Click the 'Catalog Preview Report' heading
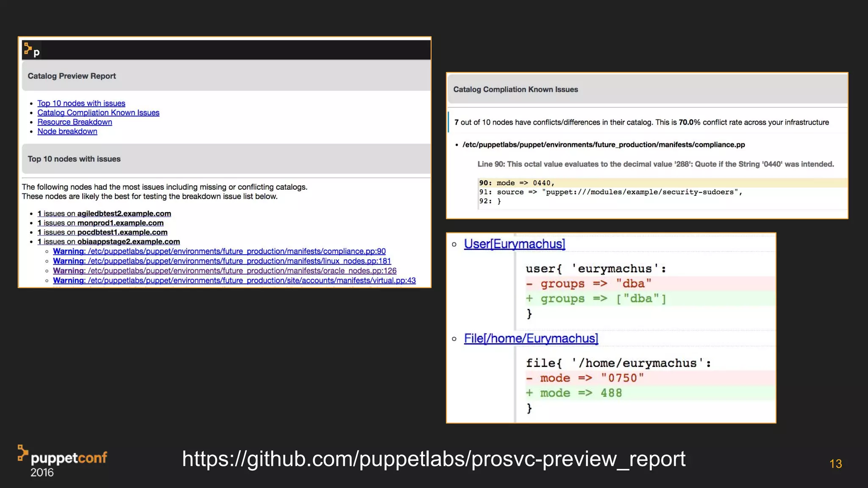This screenshot has height=488, width=868. (72, 76)
